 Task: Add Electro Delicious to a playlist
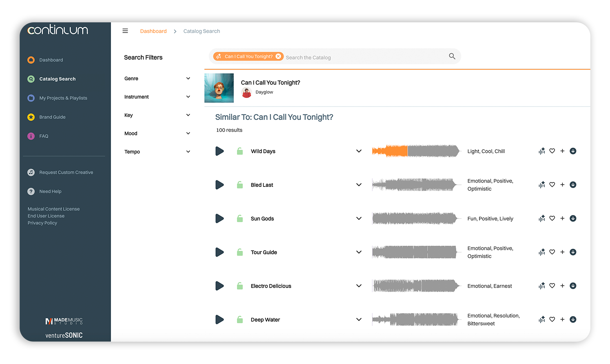tap(562, 286)
